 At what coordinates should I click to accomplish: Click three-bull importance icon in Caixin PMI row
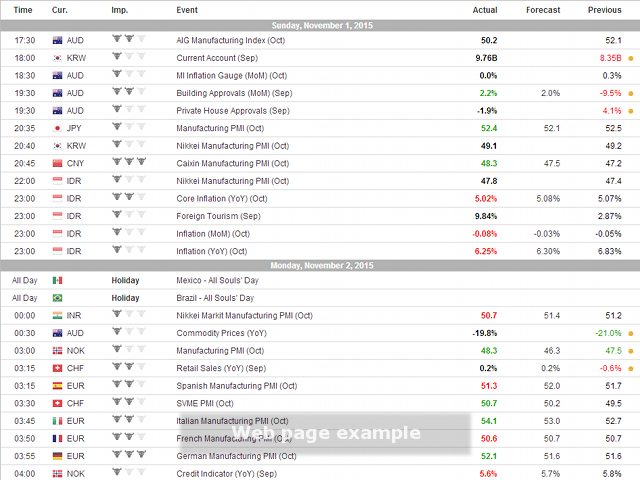click(129, 162)
